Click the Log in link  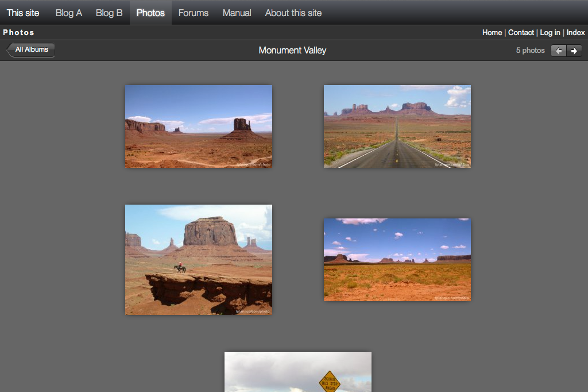coord(550,33)
